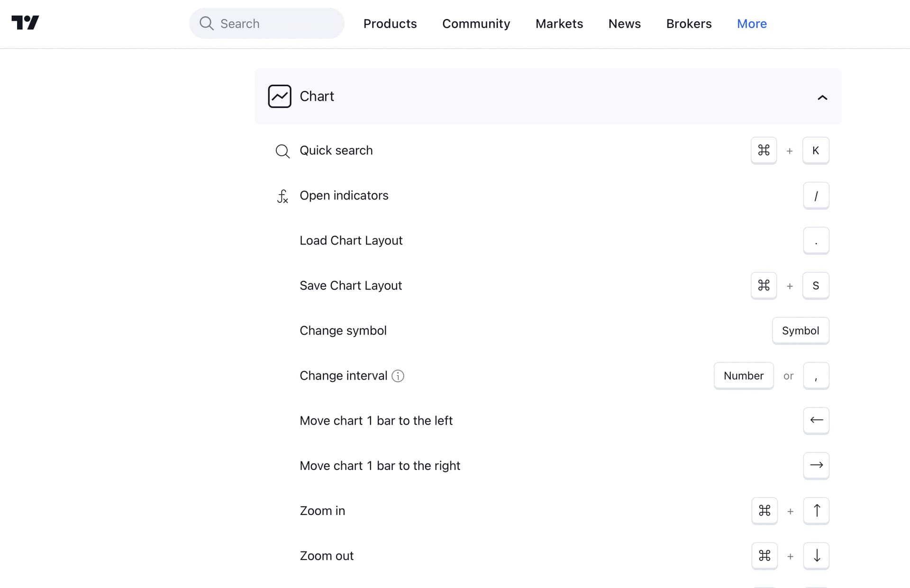This screenshot has width=910, height=588.
Task: Click the Zoom in up arrow key
Action: pyautogui.click(x=816, y=510)
